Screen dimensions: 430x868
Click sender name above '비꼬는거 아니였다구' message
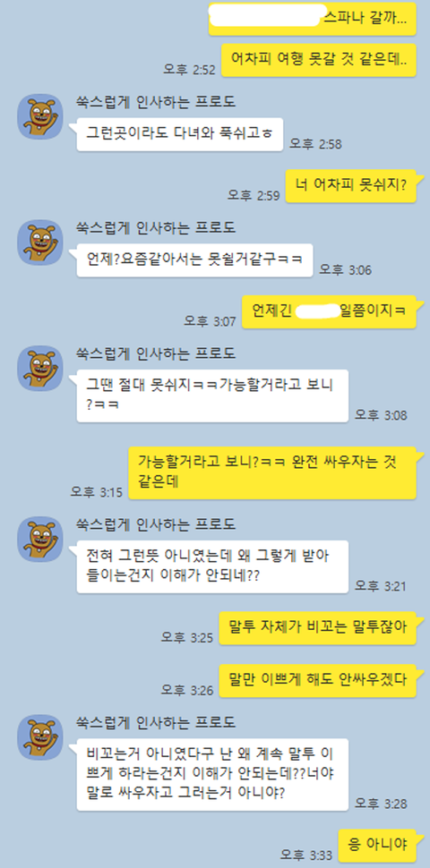[x=156, y=722]
